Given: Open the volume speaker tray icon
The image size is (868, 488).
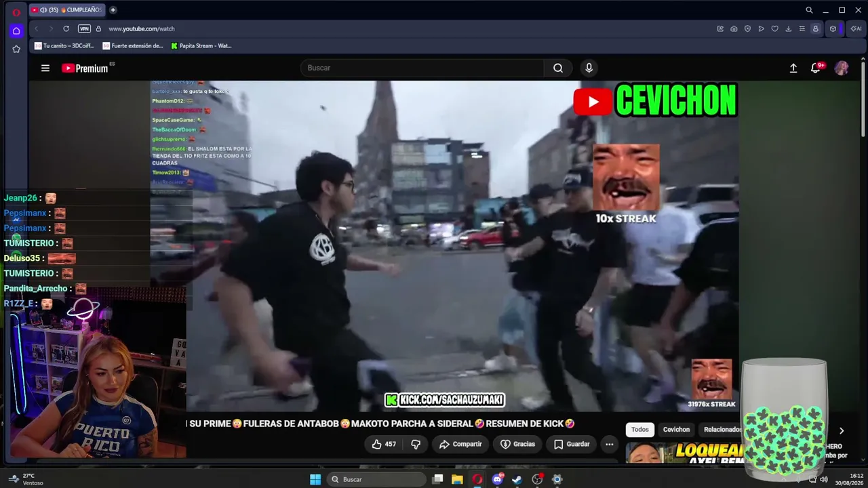Looking at the screenshot, I should [824, 479].
